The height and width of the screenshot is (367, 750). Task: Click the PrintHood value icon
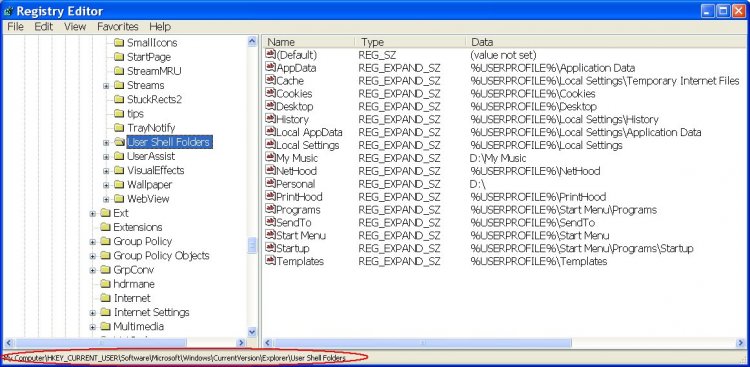pyautogui.click(x=271, y=197)
